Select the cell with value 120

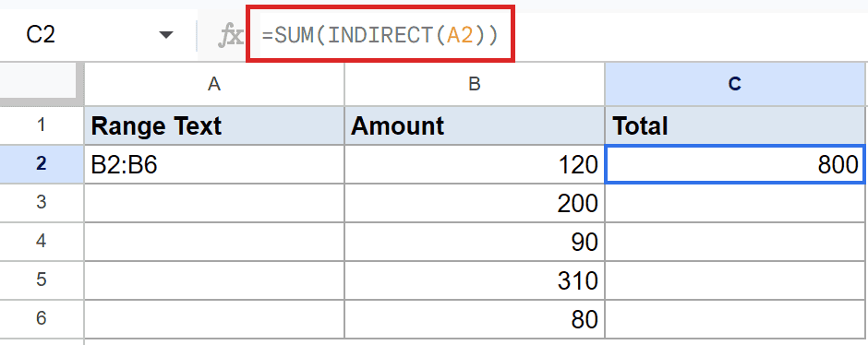(x=475, y=164)
